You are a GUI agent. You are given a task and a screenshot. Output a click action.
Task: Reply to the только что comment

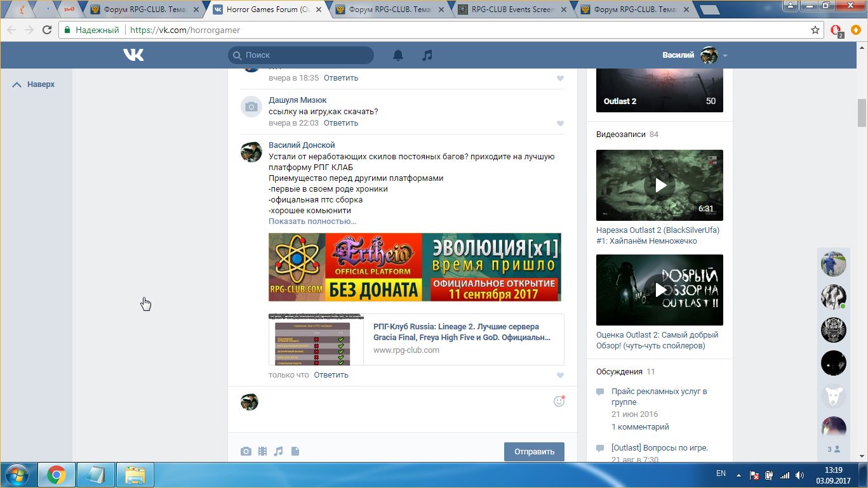click(331, 375)
